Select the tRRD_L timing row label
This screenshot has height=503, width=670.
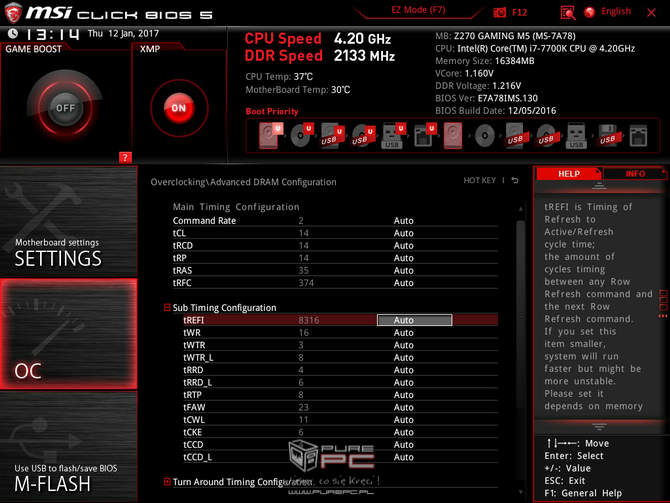click(x=197, y=382)
